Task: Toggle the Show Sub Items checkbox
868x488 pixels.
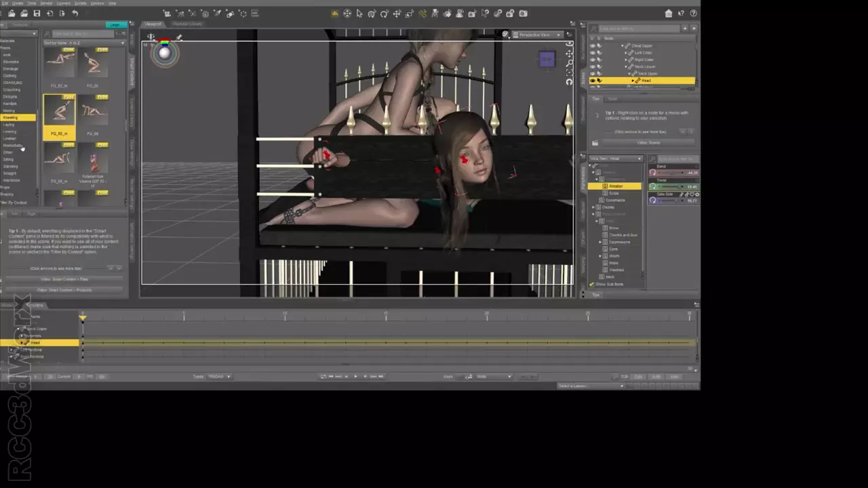Action: [x=592, y=284]
